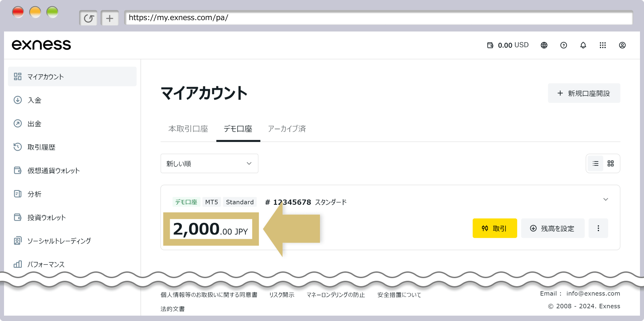Click the 新規口座開設 button
Image resolution: width=644 pixels, height=321 pixels.
tap(584, 93)
